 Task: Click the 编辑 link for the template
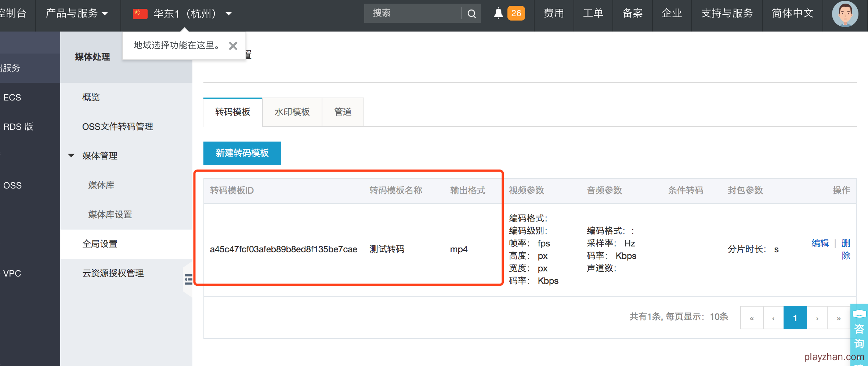(x=820, y=243)
